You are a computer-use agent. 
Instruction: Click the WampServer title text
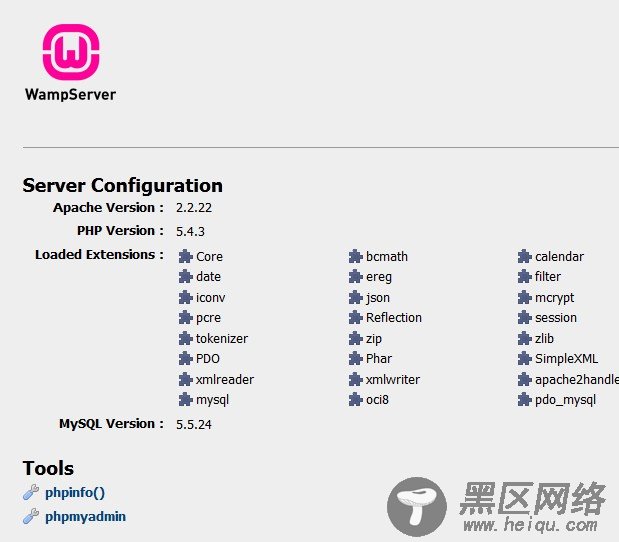point(70,95)
